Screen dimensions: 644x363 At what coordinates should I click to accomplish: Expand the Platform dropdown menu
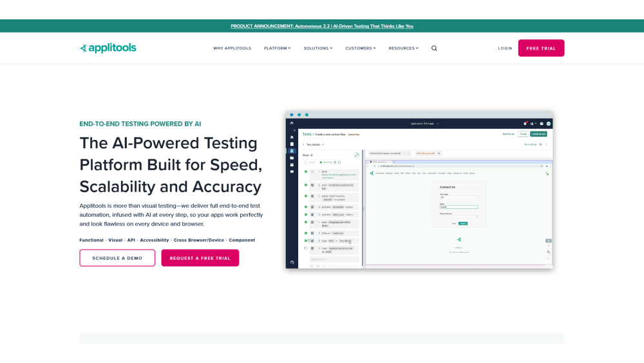pos(277,48)
